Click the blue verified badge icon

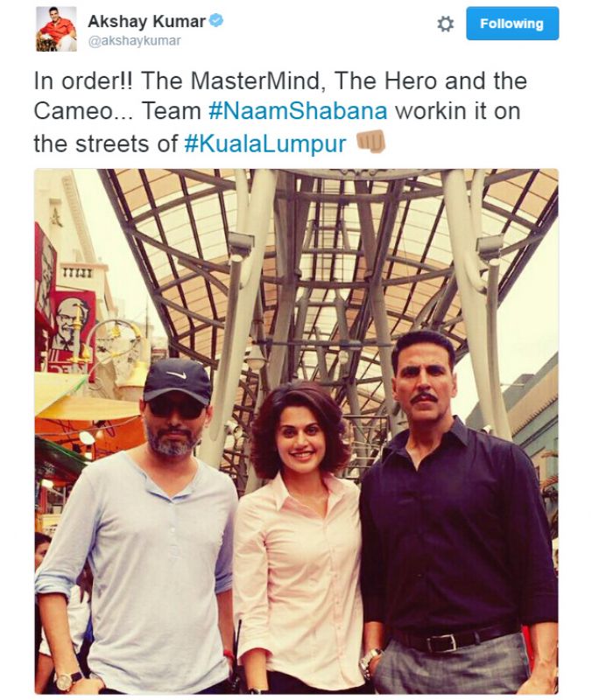[x=216, y=20]
